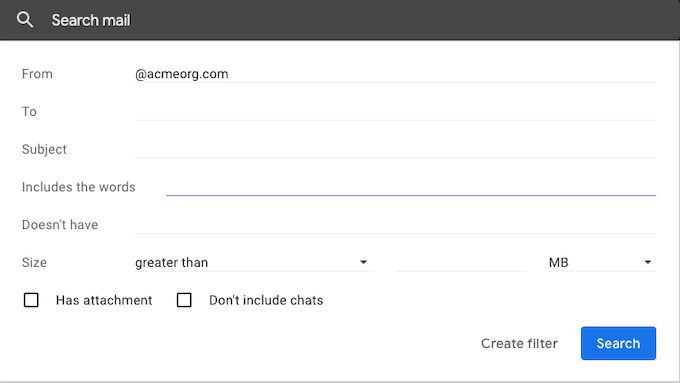Image resolution: width=680 pixels, height=383 pixels.
Task: Click the Includes the words input
Action: (x=411, y=187)
